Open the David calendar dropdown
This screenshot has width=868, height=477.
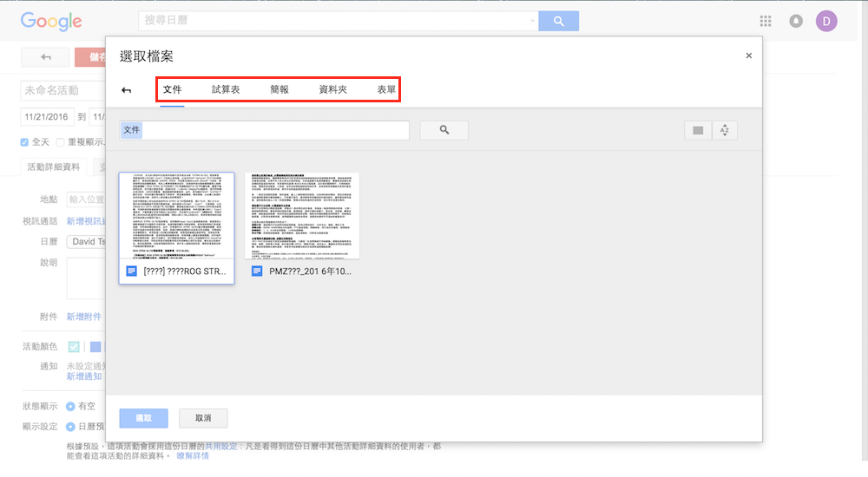(x=86, y=242)
